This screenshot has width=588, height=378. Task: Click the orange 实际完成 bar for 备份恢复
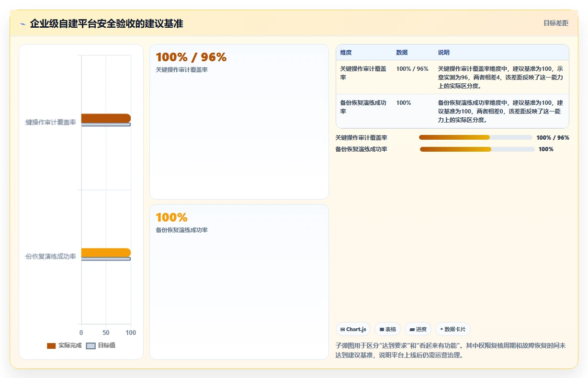(x=106, y=253)
